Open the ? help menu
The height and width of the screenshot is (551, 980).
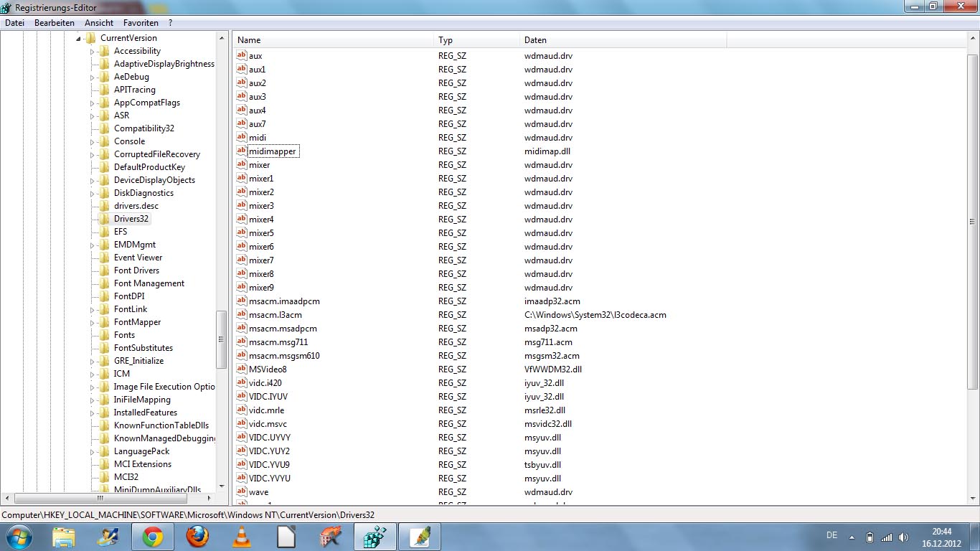[170, 23]
